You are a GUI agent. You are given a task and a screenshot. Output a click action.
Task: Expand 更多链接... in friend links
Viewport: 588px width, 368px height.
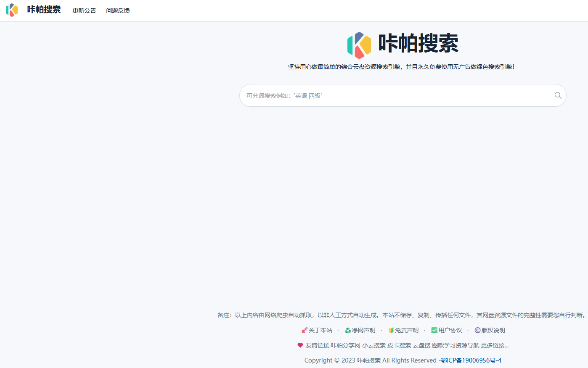(495, 345)
